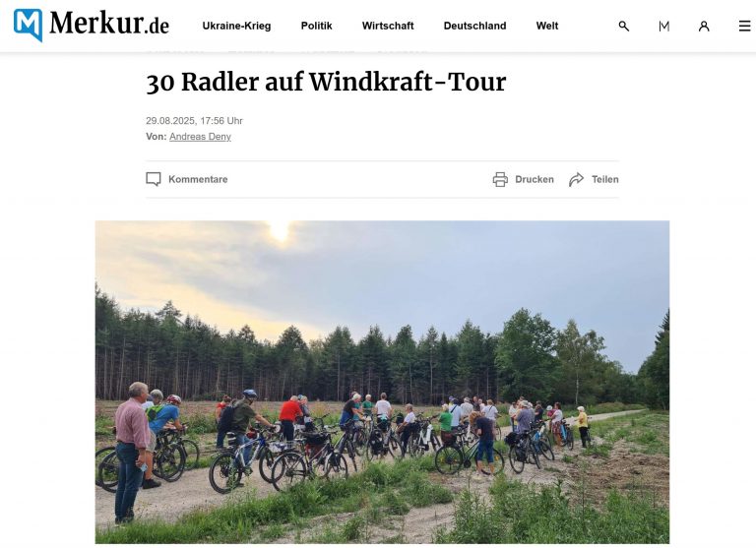Open the search magnifier icon
This screenshot has height=548, width=756.
(x=623, y=26)
